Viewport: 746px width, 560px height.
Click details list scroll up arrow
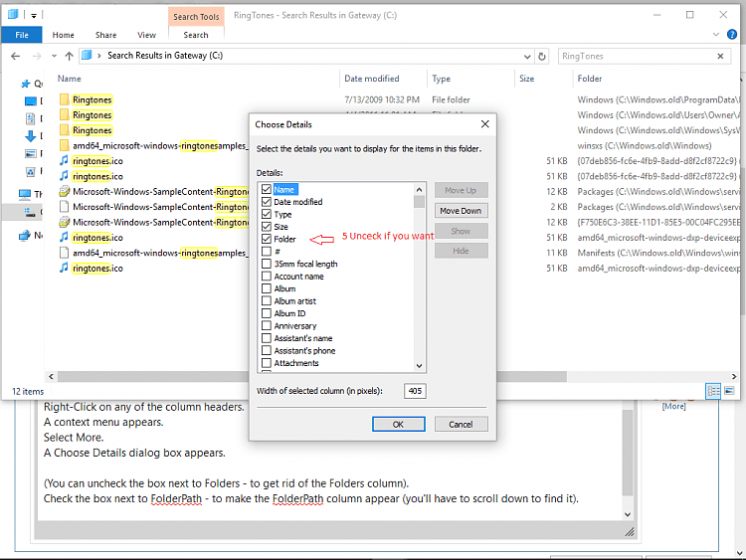pyautogui.click(x=419, y=189)
